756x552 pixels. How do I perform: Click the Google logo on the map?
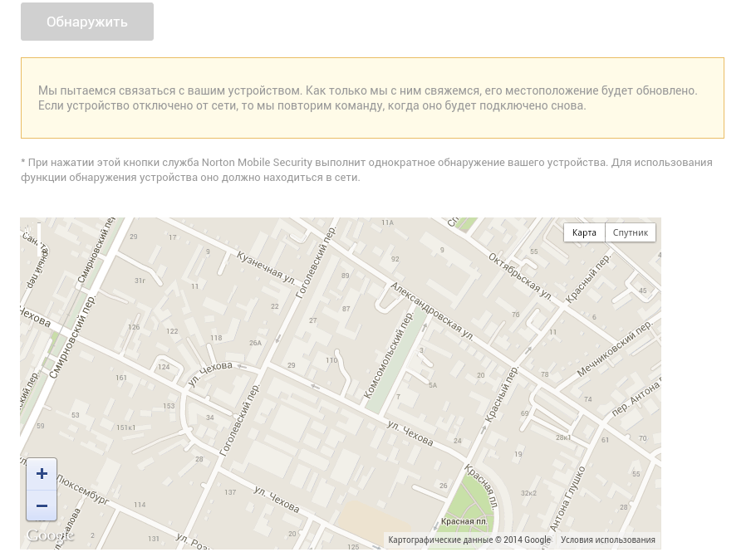[50, 536]
